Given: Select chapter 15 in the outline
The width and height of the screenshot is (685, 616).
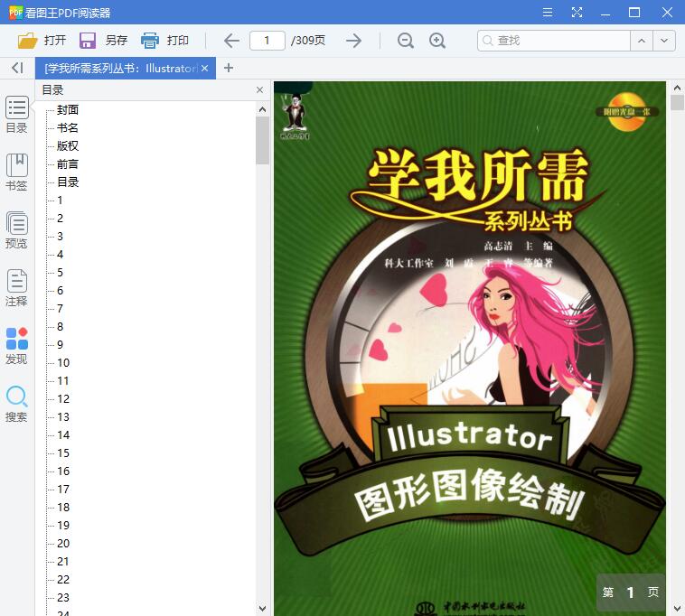Looking at the screenshot, I should tap(63, 453).
